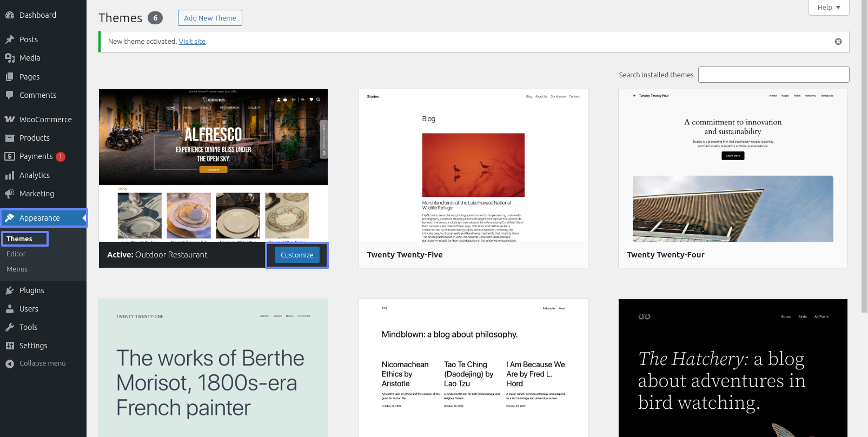868x437 pixels.
Task: Click the Appearance paintbrush icon
Action: point(10,218)
